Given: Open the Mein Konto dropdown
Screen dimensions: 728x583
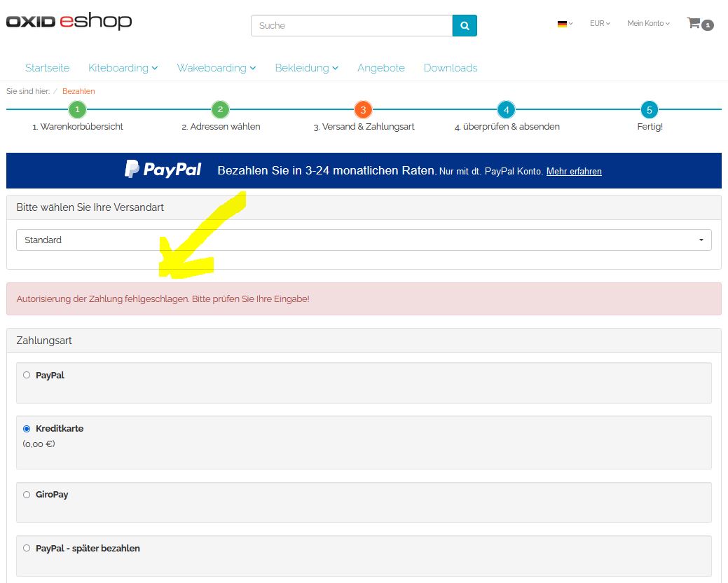Looking at the screenshot, I should (x=648, y=24).
